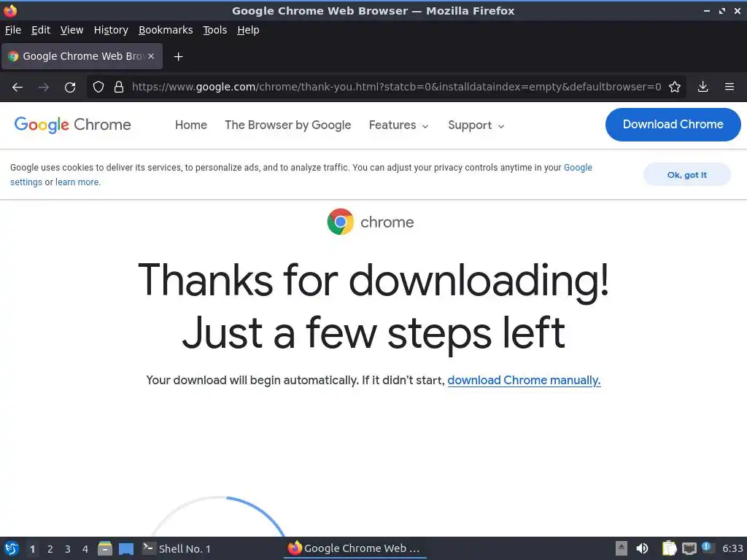Close the Google Chrome Web Browser tab
This screenshot has width=747, height=560.
point(151,56)
